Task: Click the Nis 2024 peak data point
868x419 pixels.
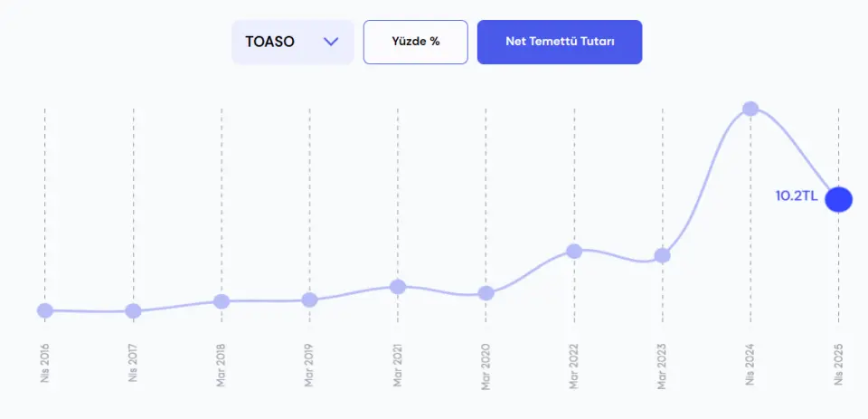Action: (750, 109)
